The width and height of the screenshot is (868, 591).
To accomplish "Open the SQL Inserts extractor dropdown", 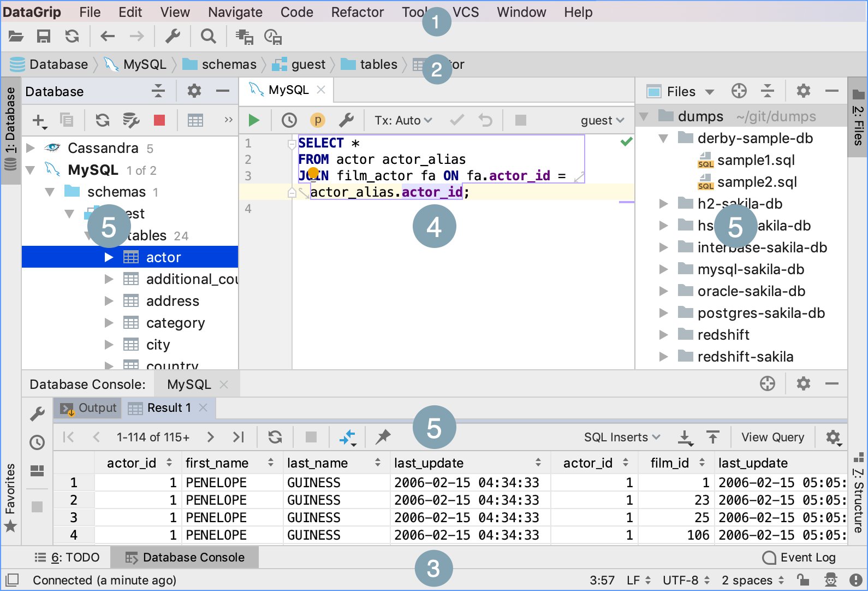I will tap(622, 437).
